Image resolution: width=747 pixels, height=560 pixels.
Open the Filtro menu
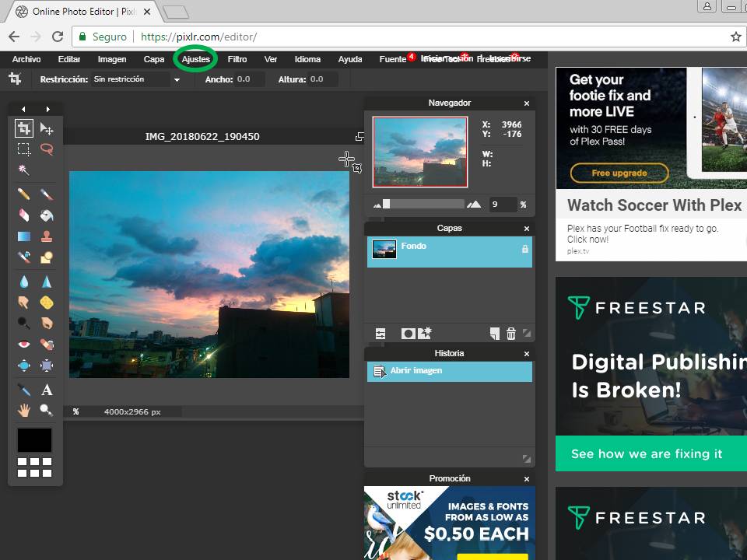[x=237, y=59]
